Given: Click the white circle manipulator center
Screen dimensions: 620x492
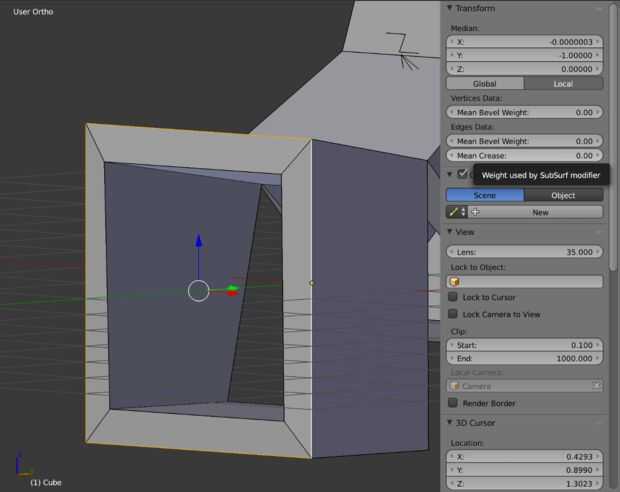Looking at the screenshot, I should 198,291.
